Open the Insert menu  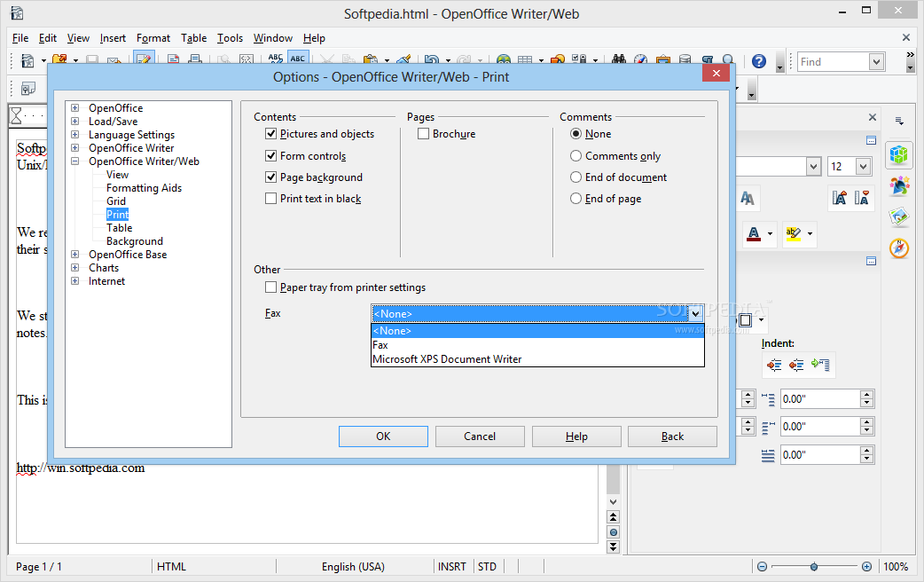(x=113, y=38)
